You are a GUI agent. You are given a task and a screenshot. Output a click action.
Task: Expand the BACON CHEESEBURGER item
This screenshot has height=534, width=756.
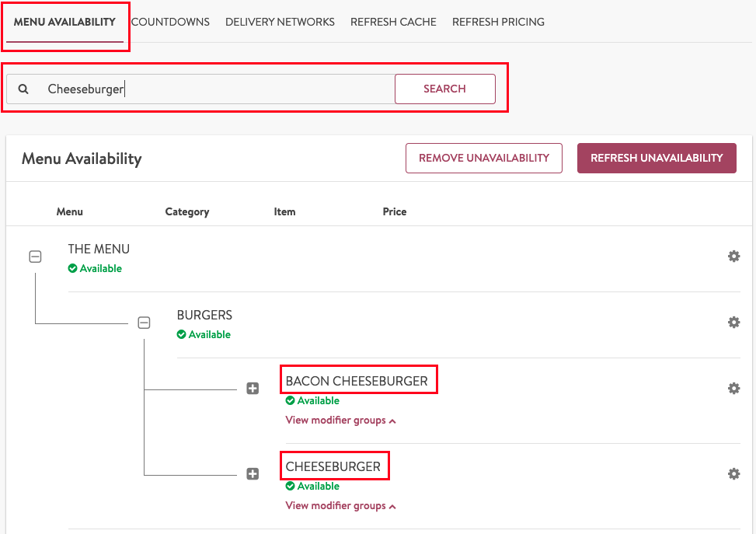(x=253, y=389)
